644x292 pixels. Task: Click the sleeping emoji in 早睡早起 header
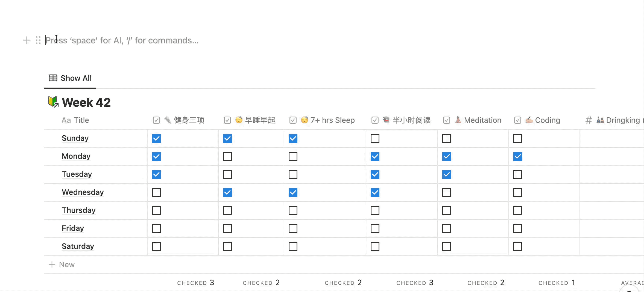coord(239,120)
